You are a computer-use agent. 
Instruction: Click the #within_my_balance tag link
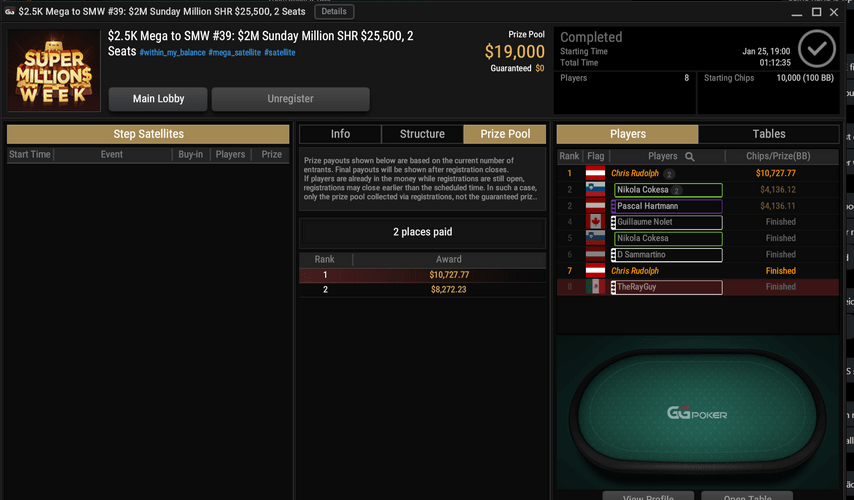[x=173, y=53]
